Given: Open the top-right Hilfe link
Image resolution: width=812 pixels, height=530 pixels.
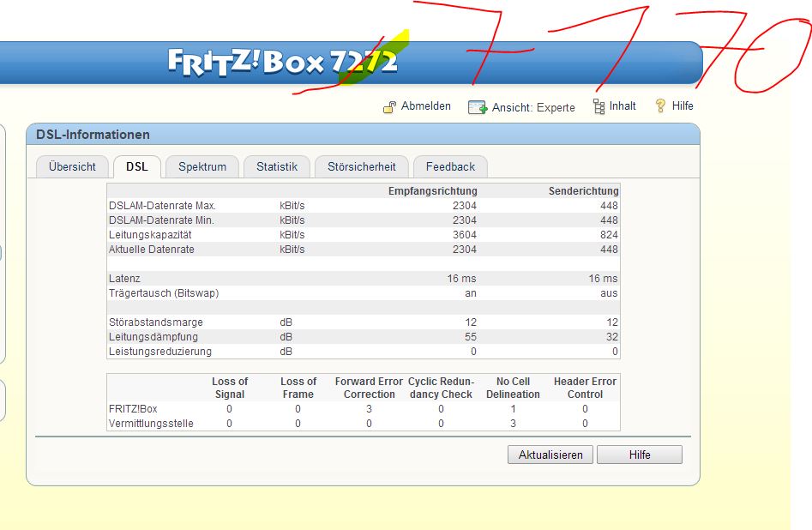Looking at the screenshot, I should click(x=683, y=105).
